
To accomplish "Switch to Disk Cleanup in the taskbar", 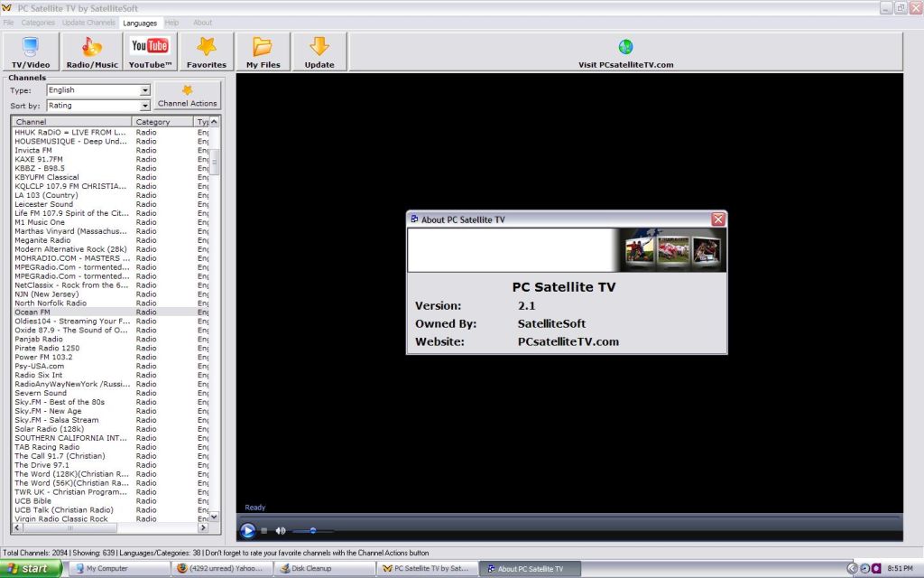I will pos(325,569).
